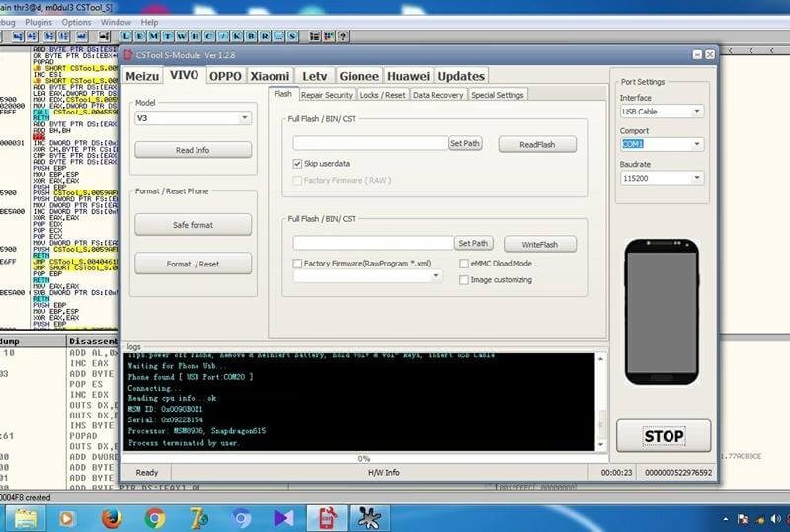Open Log window with the L button
This screenshot has width=790, height=532.
[126, 37]
